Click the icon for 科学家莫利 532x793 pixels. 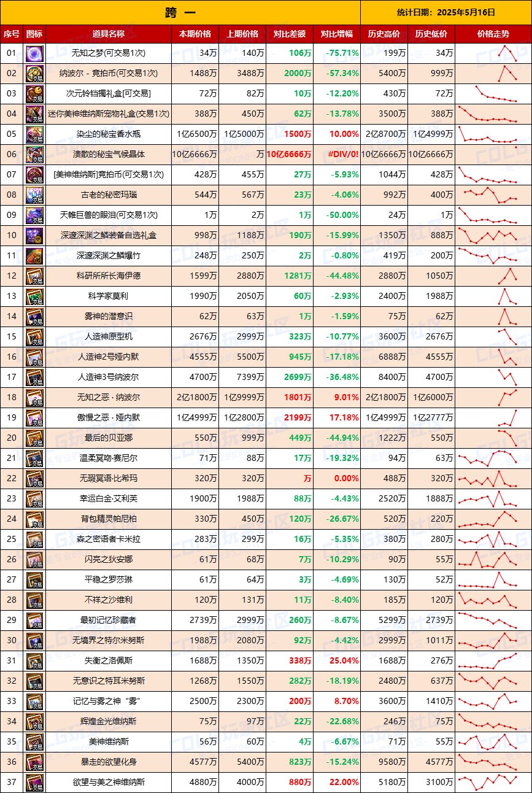point(34,296)
